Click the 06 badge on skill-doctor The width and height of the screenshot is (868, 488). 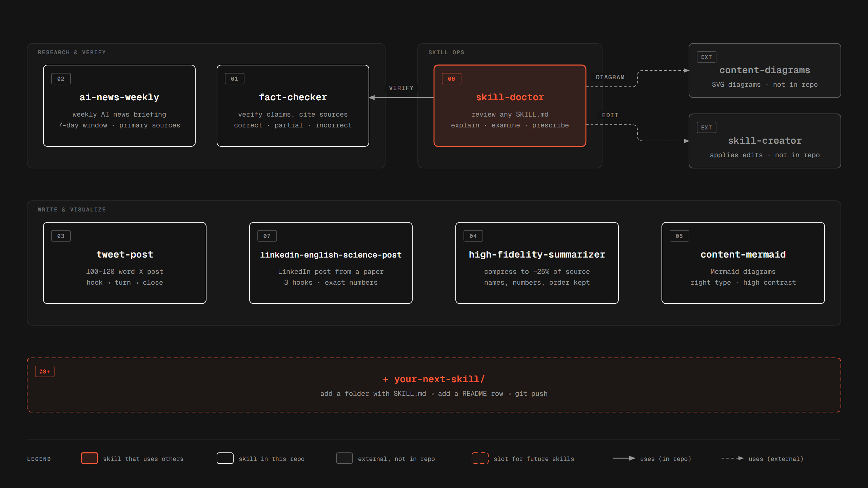[451, 79]
